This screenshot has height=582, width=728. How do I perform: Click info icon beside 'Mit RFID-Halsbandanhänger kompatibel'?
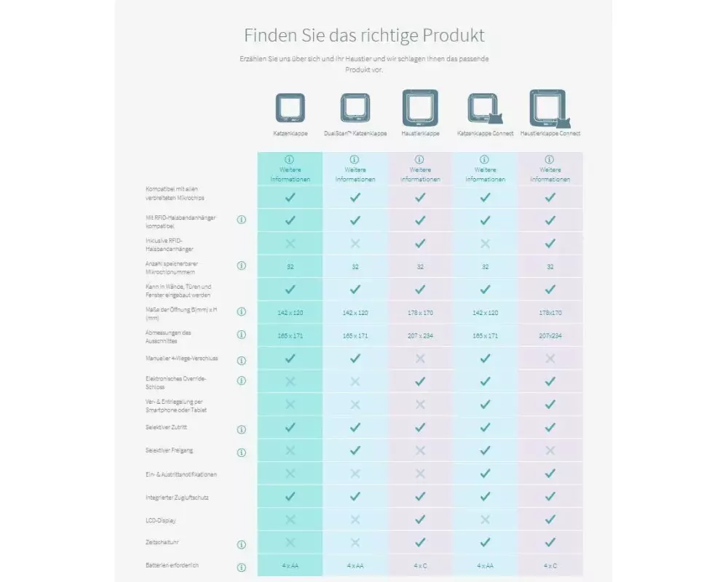tap(242, 220)
